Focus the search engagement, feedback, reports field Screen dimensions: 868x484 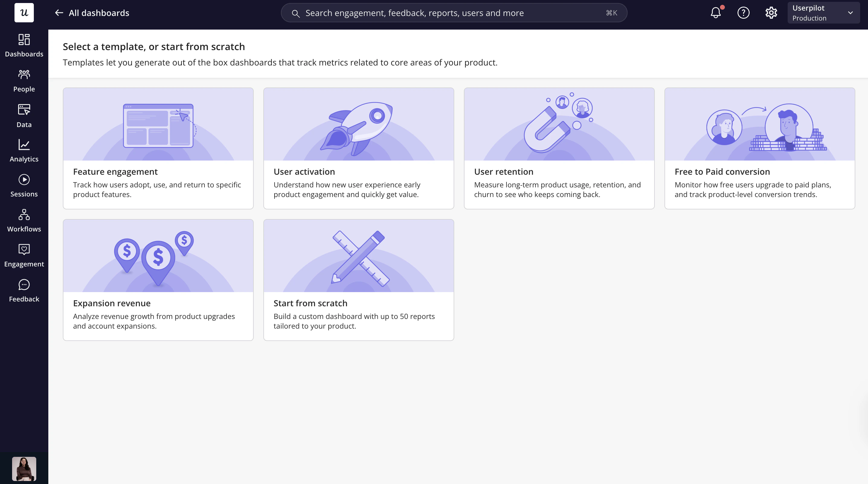coord(454,13)
